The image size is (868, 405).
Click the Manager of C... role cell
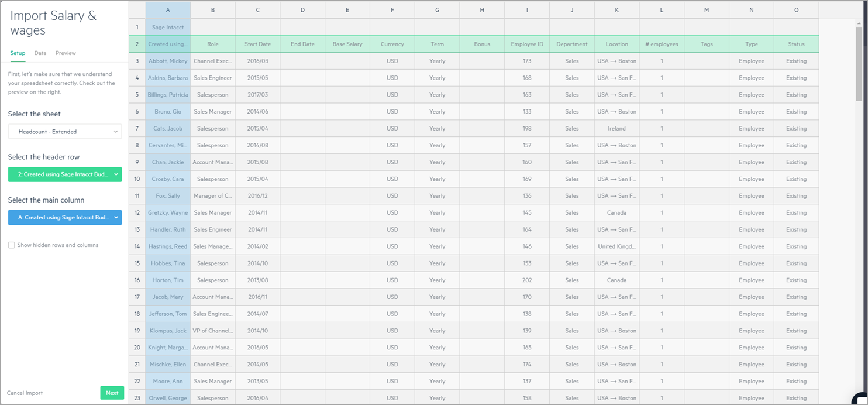point(213,196)
